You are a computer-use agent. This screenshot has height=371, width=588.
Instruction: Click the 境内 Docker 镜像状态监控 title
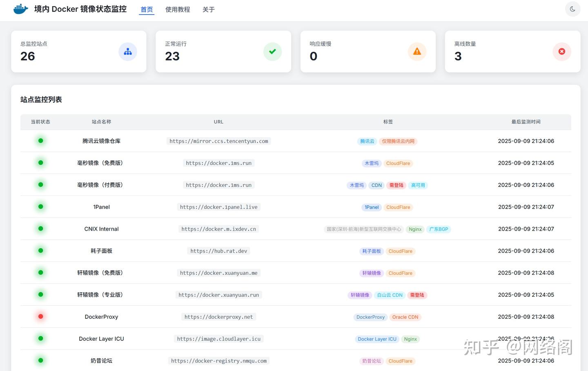click(x=80, y=9)
